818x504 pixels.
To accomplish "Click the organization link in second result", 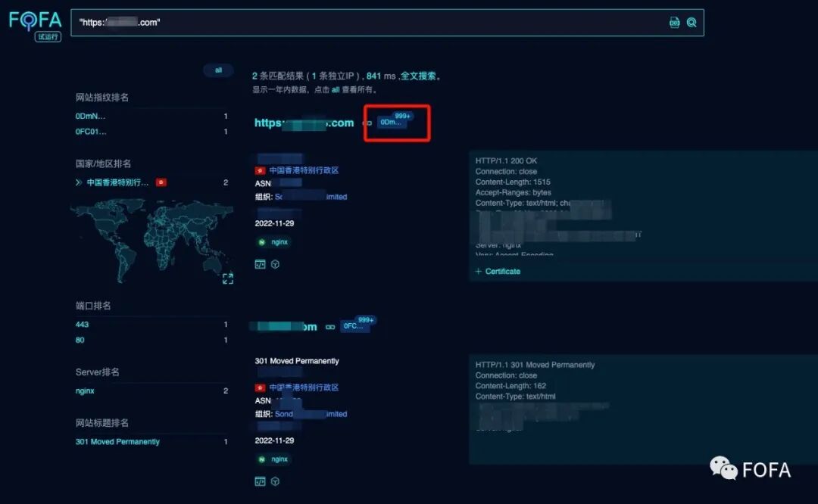I will (311, 414).
